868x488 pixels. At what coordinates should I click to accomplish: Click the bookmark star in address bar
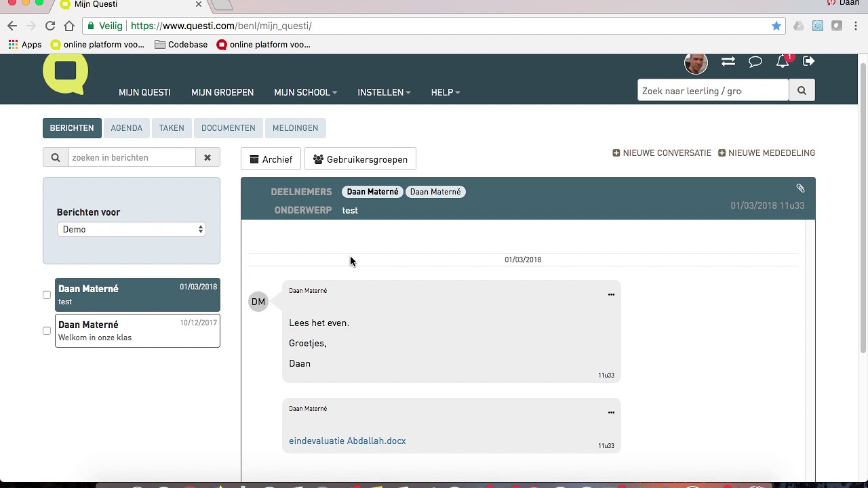tap(776, 26)
